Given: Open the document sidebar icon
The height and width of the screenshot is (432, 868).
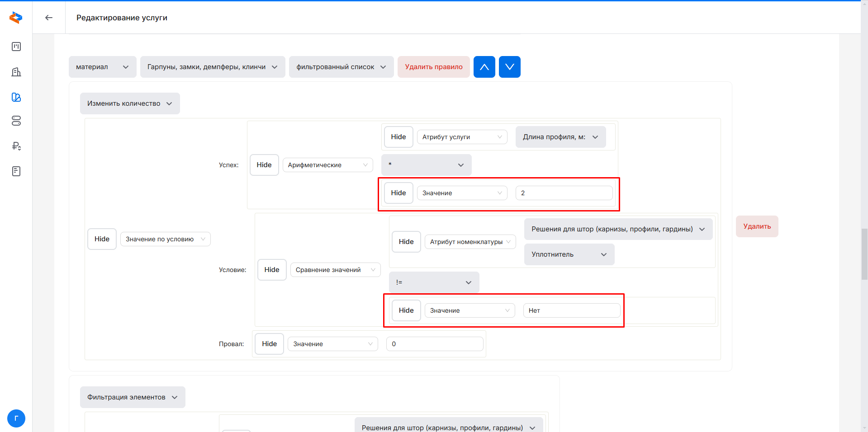Looking at the screenshot, I should pyautogui.click(x=16, y=171).
